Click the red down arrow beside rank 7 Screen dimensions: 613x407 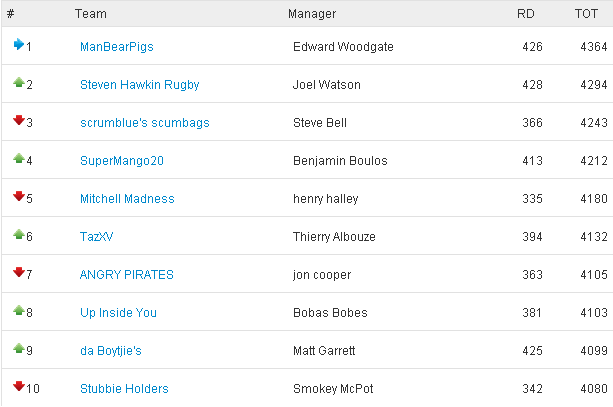tap(19, 272)
